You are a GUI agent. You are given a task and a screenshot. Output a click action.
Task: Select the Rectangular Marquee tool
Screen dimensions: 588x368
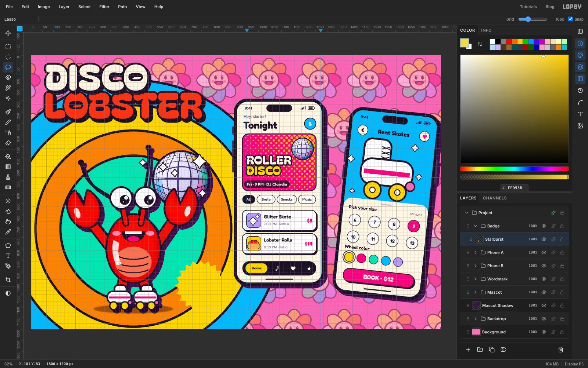pos(8,47)
